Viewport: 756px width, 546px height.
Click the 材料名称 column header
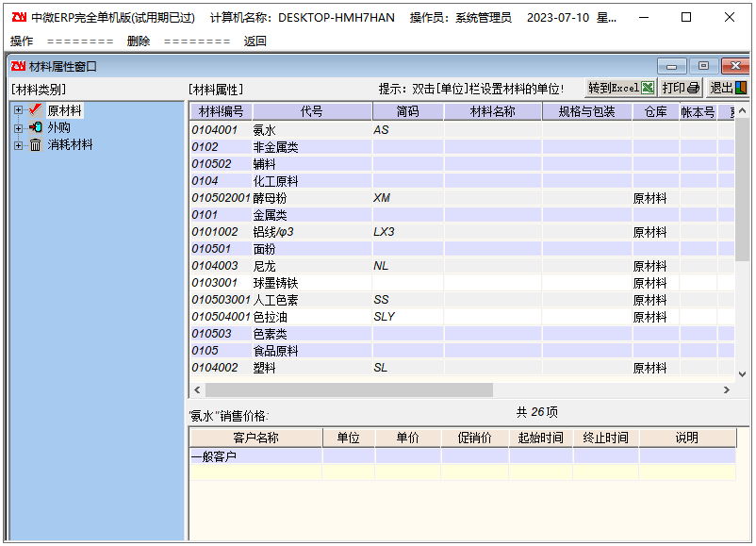(x=493, y=112)
